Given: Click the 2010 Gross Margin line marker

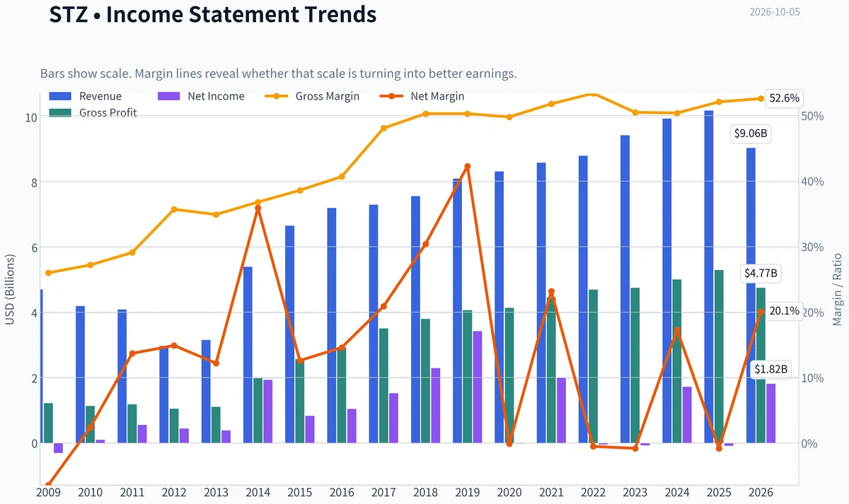Looking at the screenshot, I should coord(90,265).
